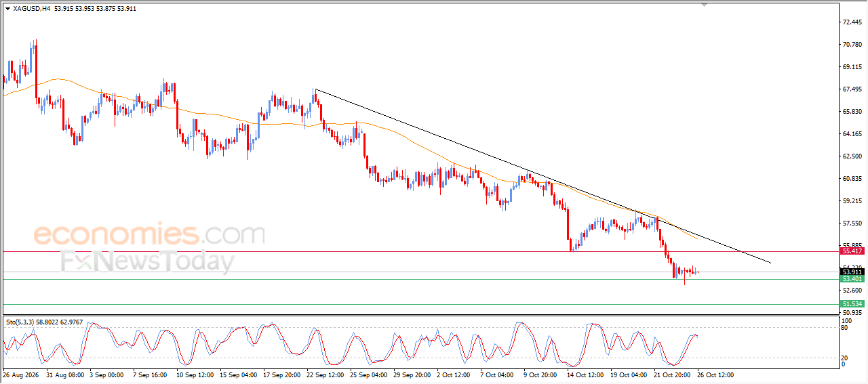Click the green 51.534 price level label
868x384 pixels.
[852, 304]
